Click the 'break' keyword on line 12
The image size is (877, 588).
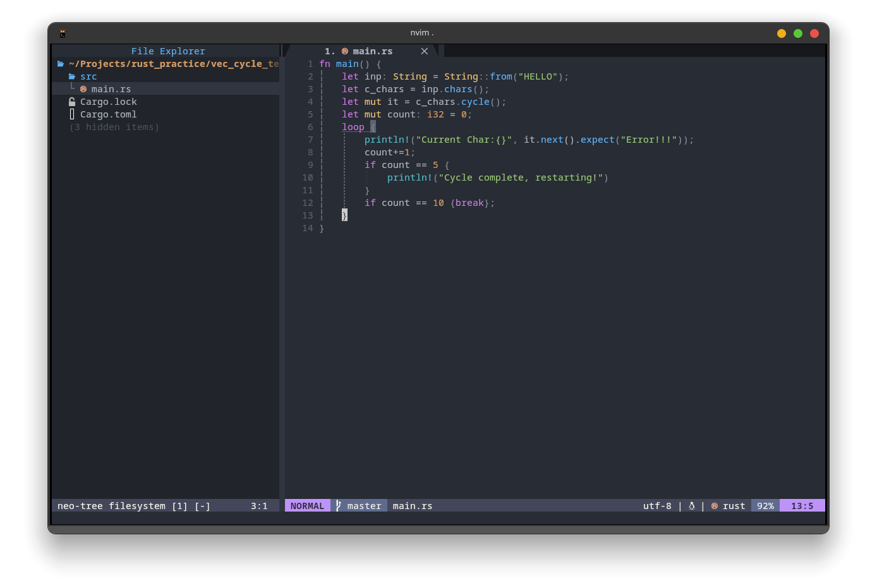469,203
